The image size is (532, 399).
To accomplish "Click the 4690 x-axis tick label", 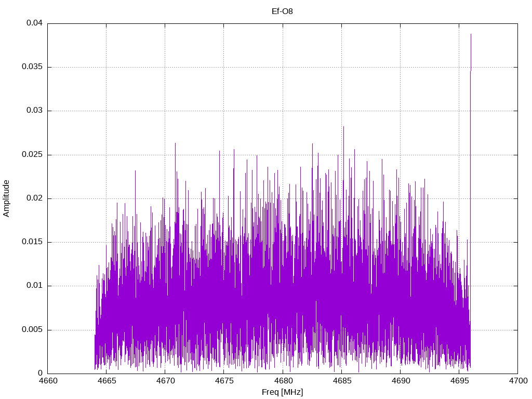I will (400, 381).
